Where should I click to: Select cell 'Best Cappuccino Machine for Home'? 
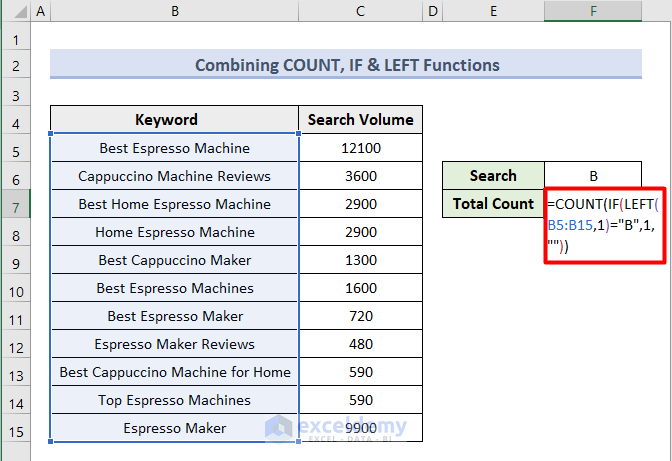coord(174,371)
